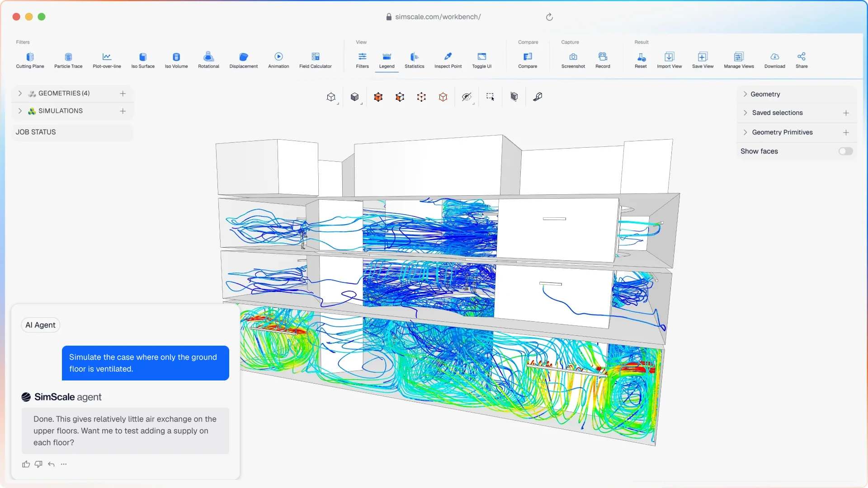Toggle the Filters view panel
Screen dimensions: 868x488
(x=362, y=60)
